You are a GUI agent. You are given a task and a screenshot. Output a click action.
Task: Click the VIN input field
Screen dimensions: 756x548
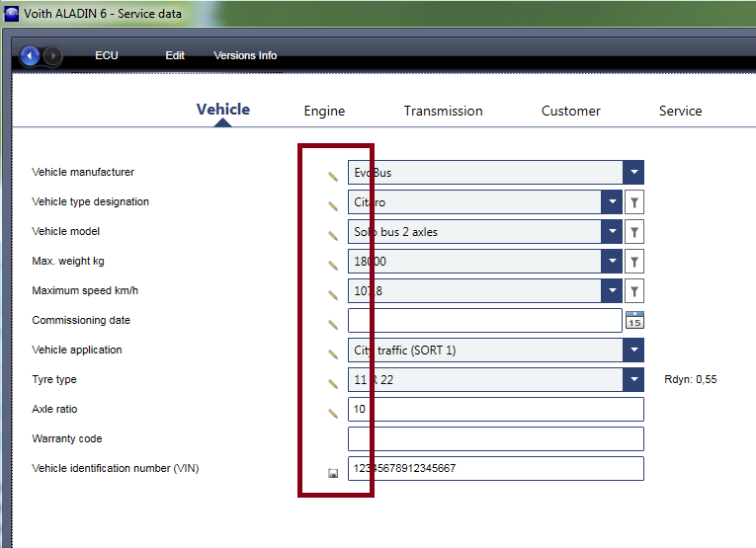[x=496, y=469]
